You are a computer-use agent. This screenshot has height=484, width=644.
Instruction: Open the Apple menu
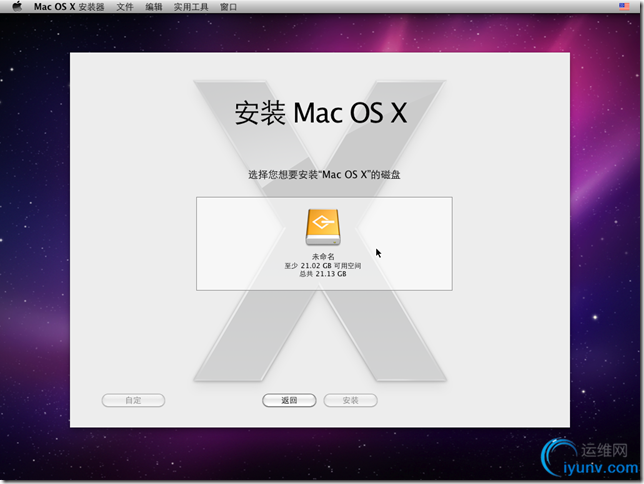17,7
